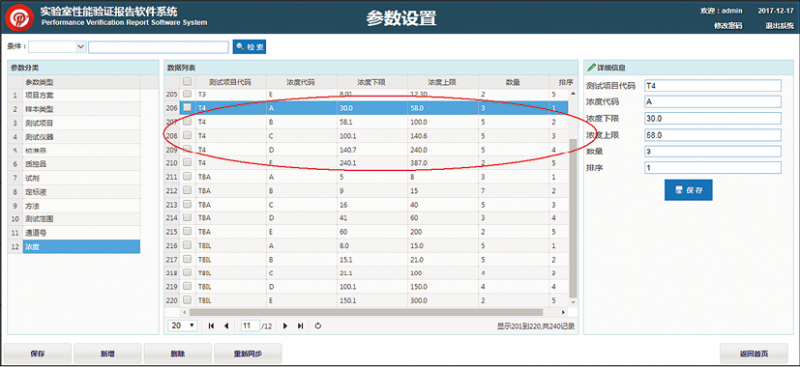Select 方法 in parameter category list
Image resolution: width=800 pixels, height=367 pixels.
click(81, 206)
